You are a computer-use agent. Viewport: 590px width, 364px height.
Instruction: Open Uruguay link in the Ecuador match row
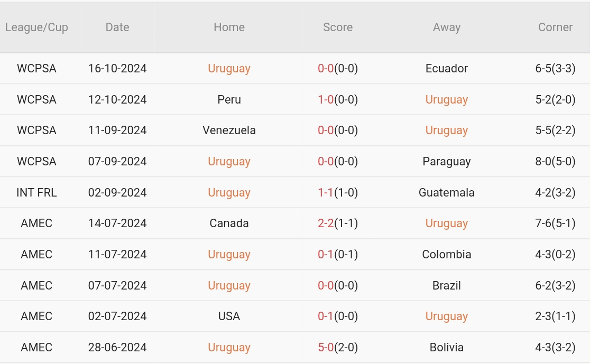point(229,69)
